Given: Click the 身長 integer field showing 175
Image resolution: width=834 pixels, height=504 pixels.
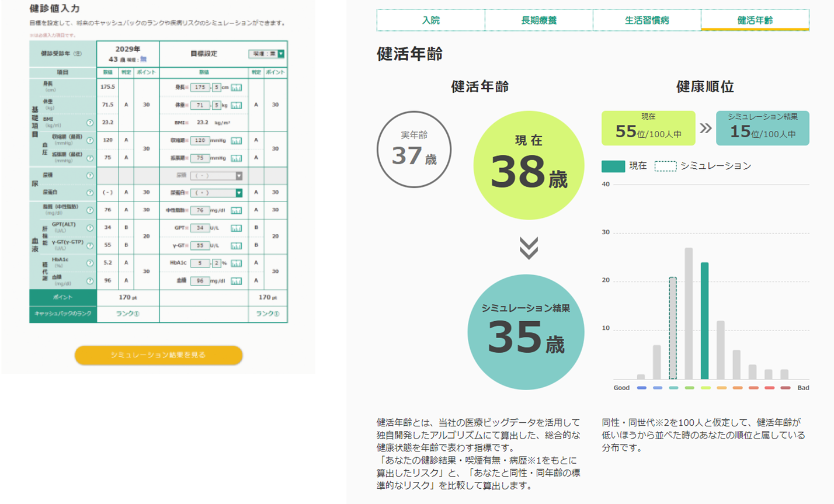Looking at the screenshot, I should pos(200,88).
